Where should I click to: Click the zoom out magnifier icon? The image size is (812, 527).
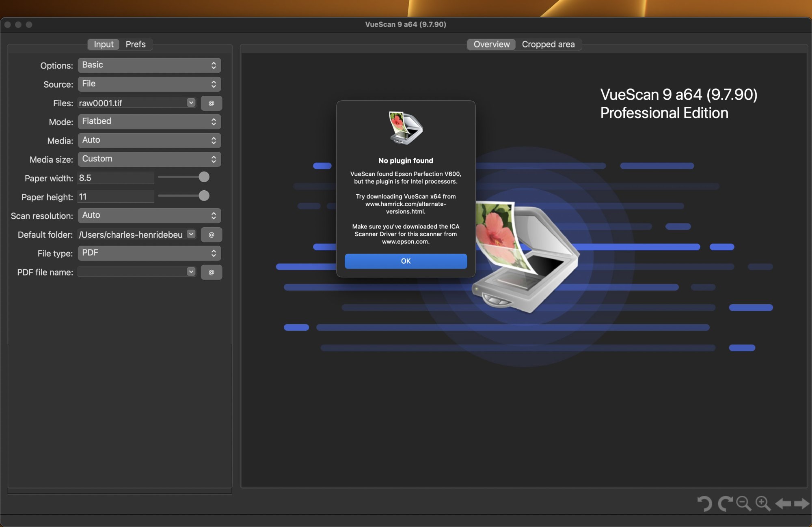point(743,503)
